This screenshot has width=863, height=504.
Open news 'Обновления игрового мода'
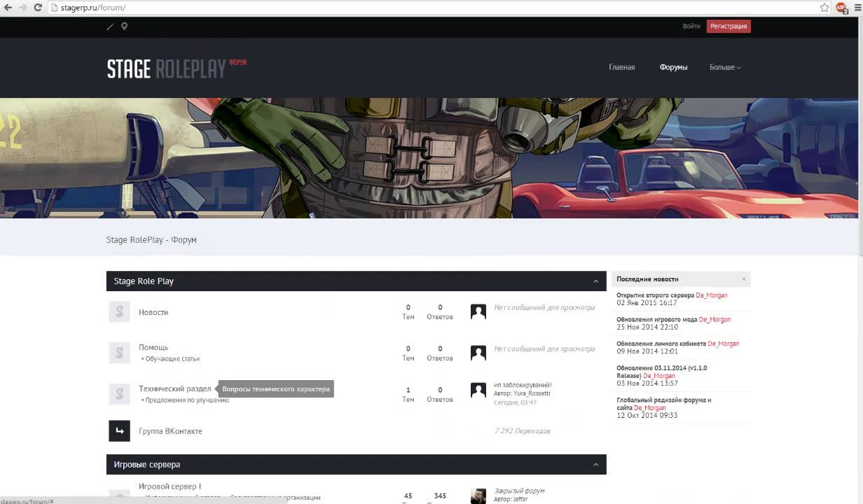(x=656, y=319)
